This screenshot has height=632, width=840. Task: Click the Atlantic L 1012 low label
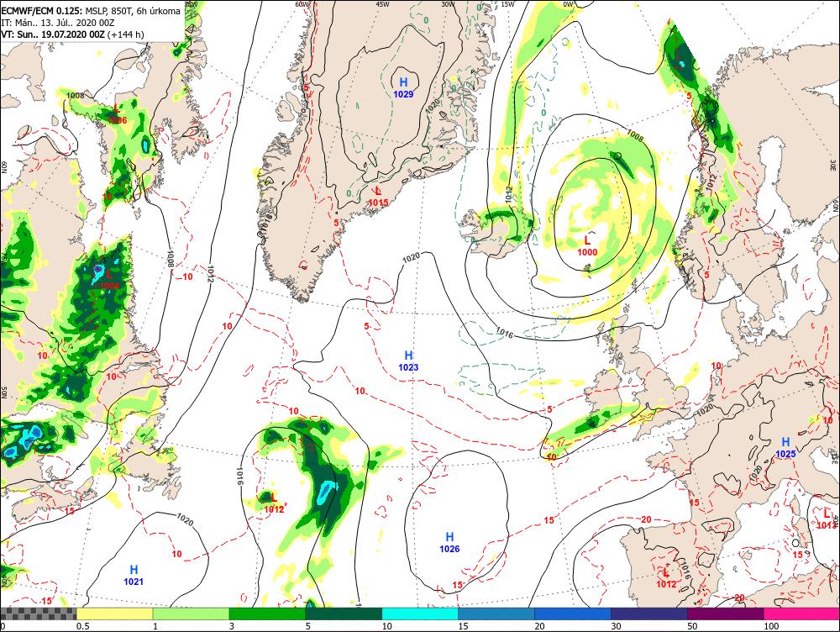(274, 503)
